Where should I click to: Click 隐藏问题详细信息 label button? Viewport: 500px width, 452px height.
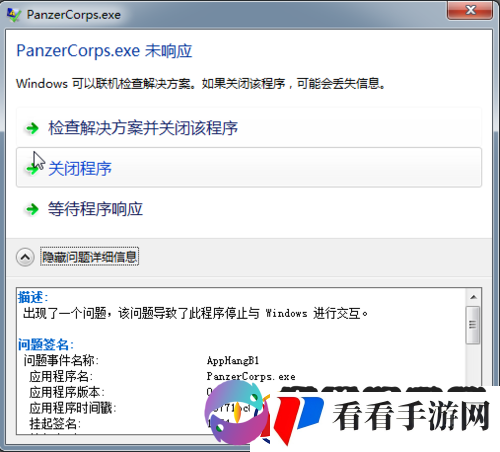coord(89,257)
